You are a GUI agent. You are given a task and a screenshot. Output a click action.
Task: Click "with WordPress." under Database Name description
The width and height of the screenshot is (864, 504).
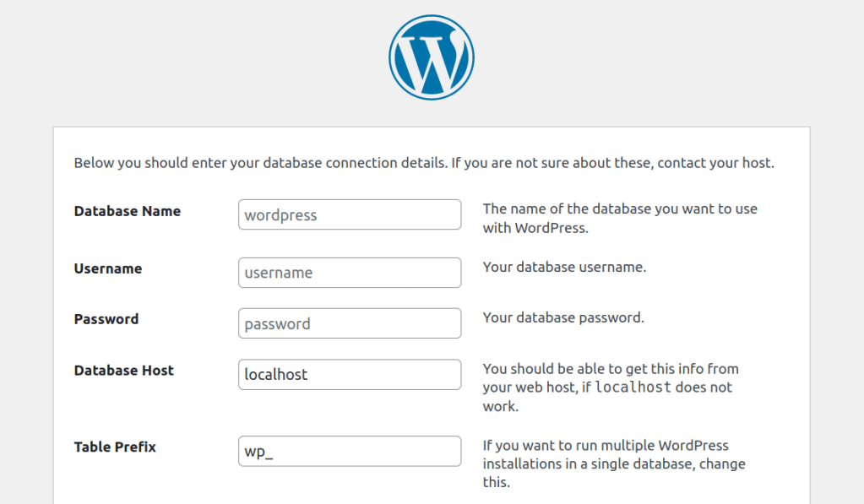tap(535, 228)
